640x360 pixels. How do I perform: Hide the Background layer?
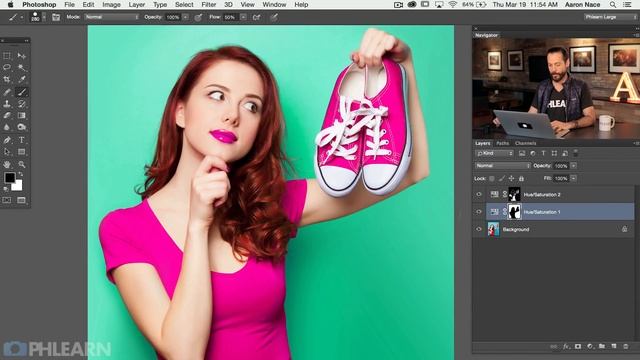[x=479, y=229]
